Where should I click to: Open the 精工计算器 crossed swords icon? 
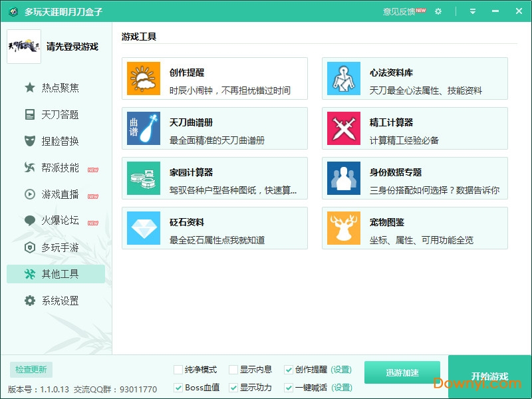pos(344,129)
